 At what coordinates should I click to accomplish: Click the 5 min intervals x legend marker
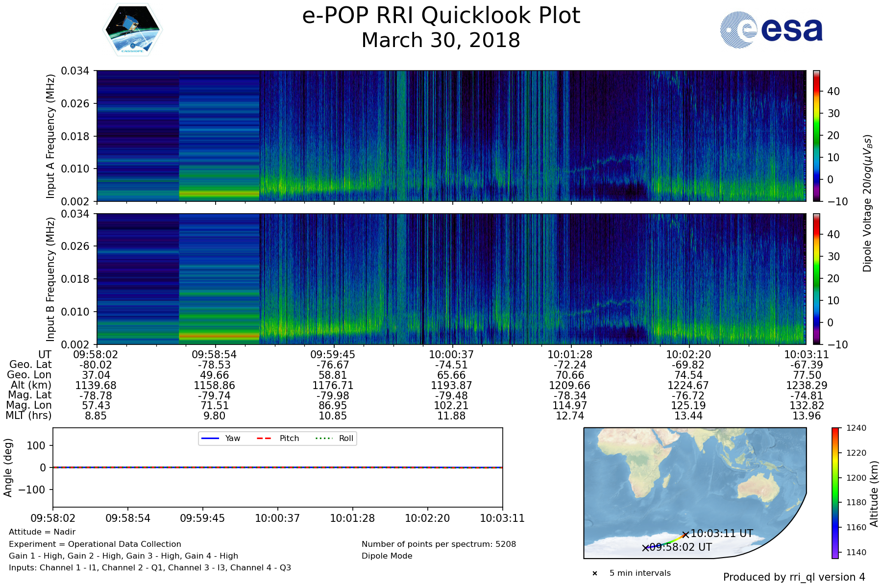point(595,573)
